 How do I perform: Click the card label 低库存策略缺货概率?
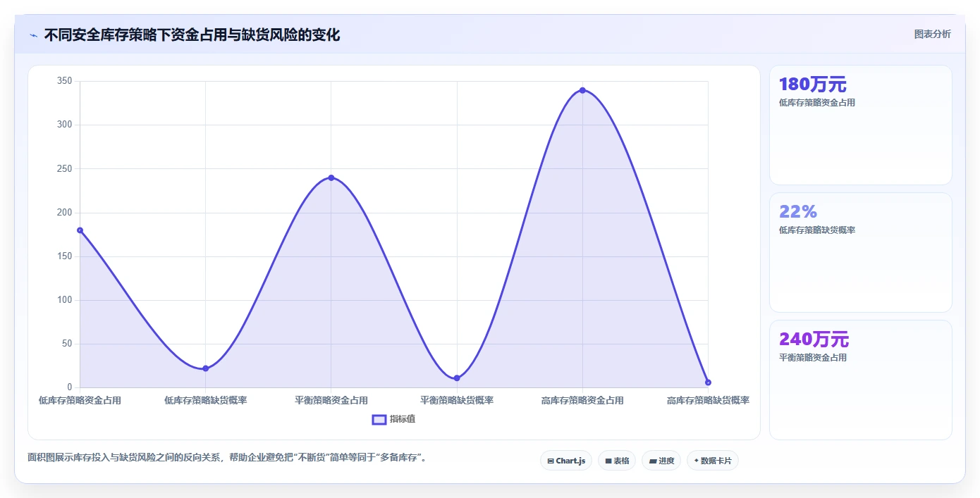click(816, 230)
